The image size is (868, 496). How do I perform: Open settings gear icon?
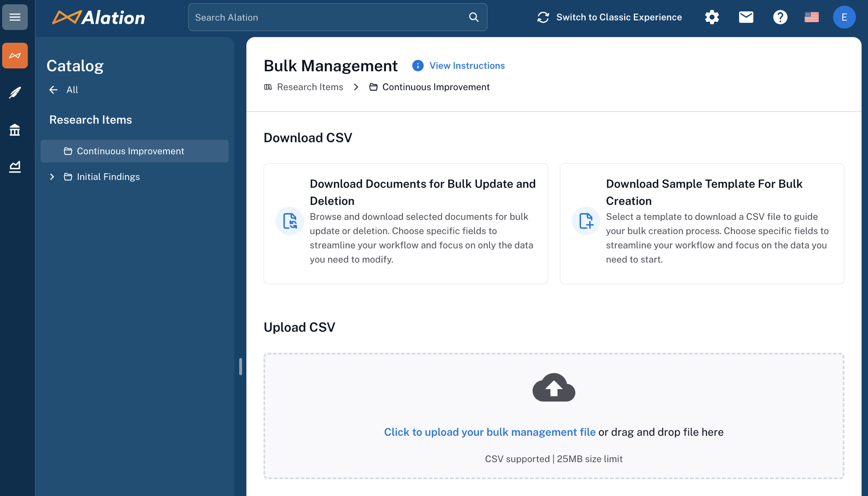[x=712, y=17]
